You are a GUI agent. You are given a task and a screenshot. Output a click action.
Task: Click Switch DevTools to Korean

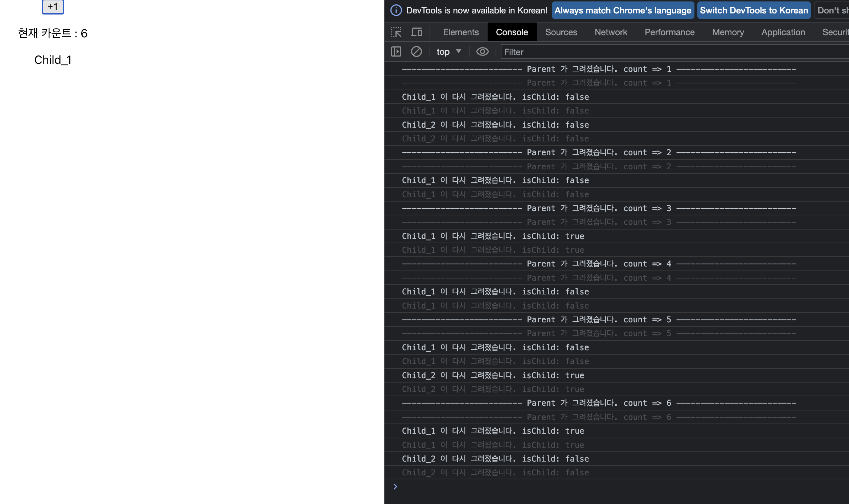pyautogui.click(x=754, y=10)
